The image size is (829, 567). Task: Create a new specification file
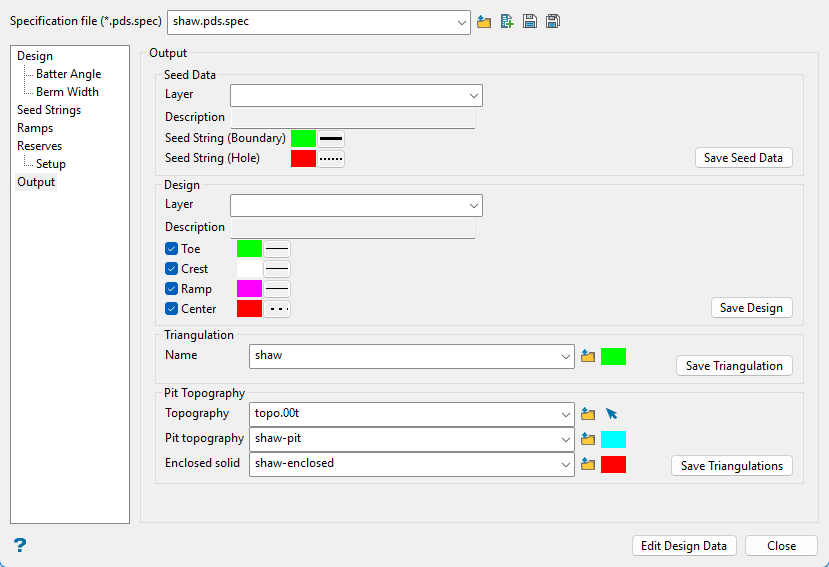[x=507, y=22]
